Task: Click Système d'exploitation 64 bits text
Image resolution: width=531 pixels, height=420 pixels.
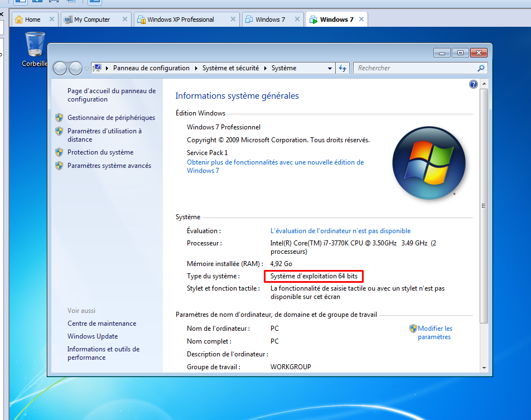Action: click(x=314, y=276)
